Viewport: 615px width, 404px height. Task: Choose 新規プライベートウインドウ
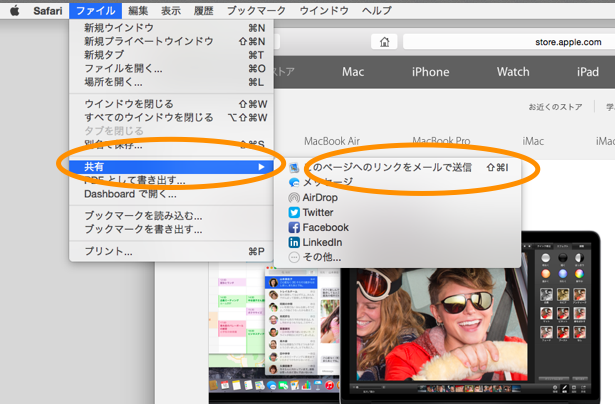pos(171,41)
